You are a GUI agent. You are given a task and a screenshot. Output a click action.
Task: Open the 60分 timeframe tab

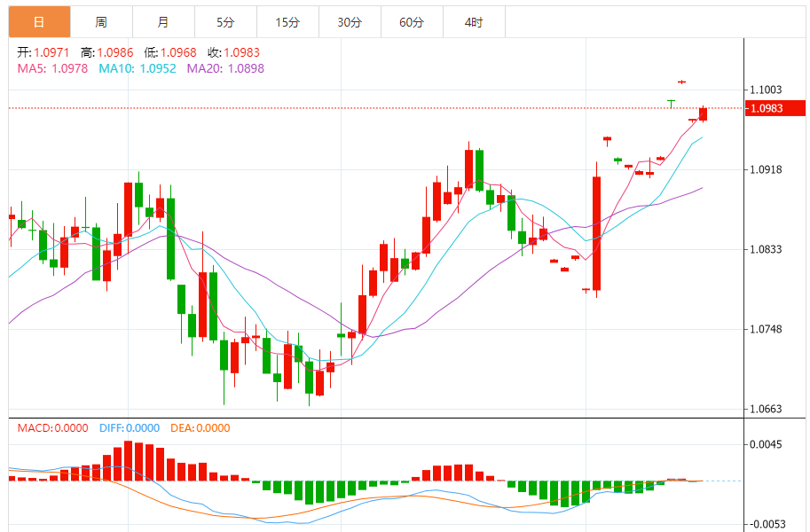coord(412,22)
